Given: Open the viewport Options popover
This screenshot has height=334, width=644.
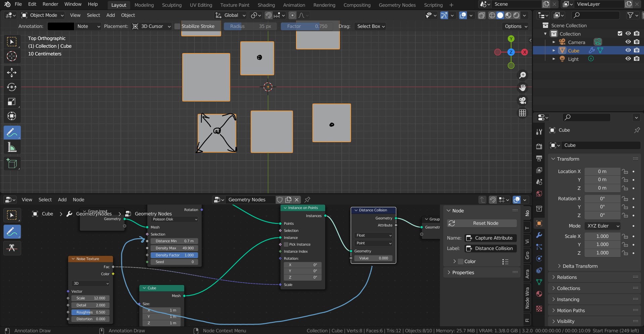Looking at the screenshot, I should pyautogui.click(x=515, y=26).
